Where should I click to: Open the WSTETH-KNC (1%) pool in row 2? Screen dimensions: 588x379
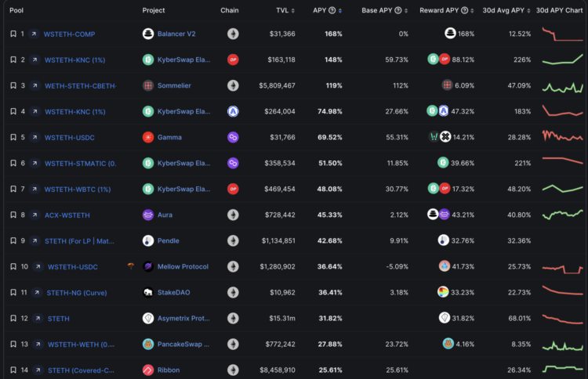(x=74, y=60)
